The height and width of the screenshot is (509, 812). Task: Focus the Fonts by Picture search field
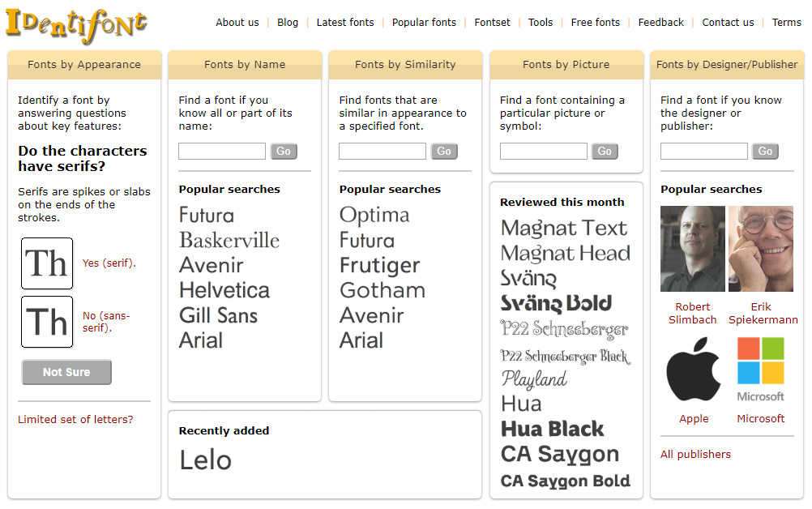[543, 152]
